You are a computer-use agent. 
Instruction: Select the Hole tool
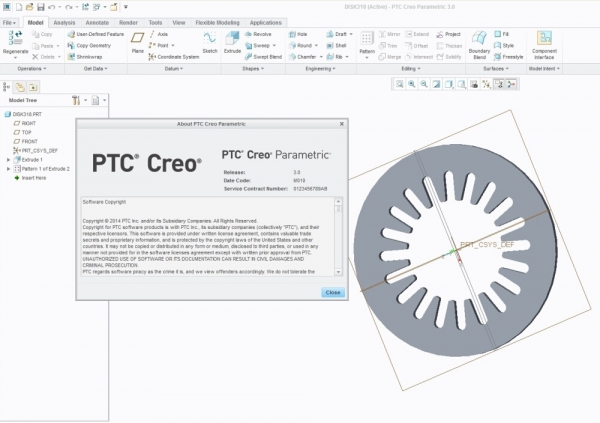coord(298,34)
